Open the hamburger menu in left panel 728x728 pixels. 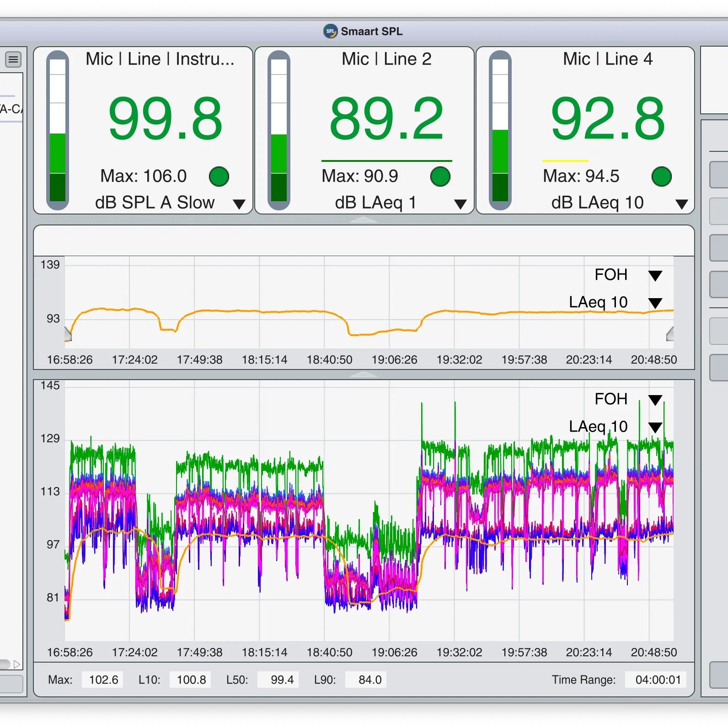13,59
